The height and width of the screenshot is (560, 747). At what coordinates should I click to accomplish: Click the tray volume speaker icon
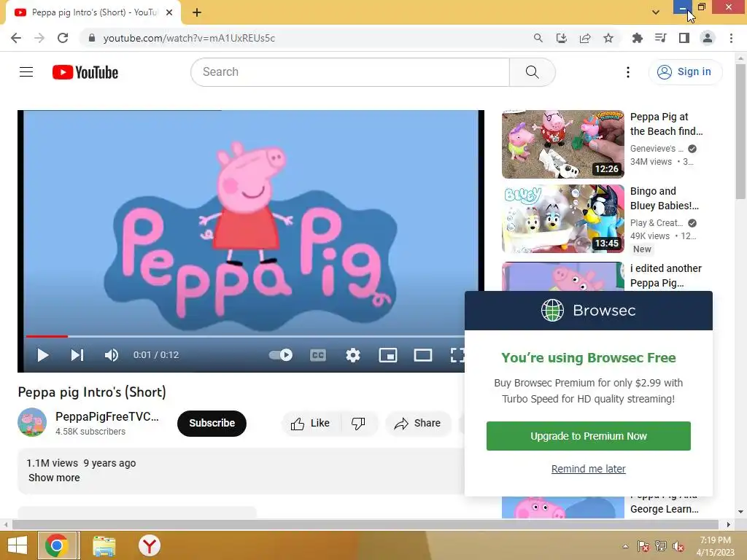point(678,546)
